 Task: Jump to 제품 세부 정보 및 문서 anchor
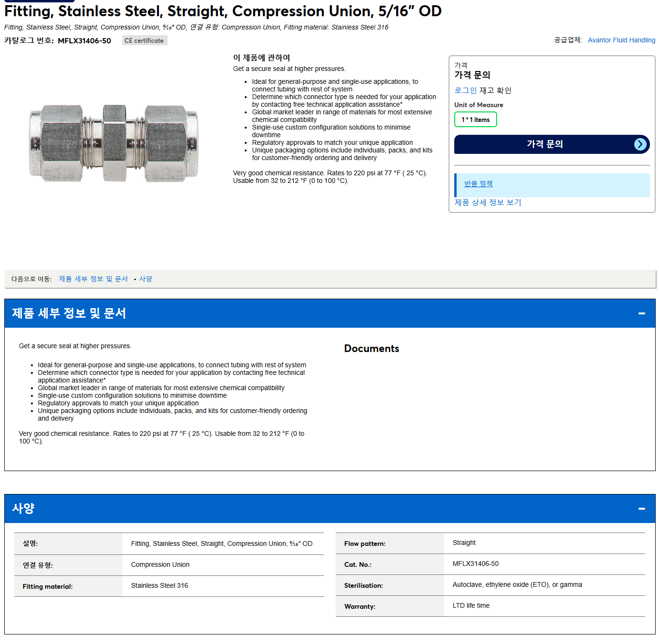click(x=93, y=279)
